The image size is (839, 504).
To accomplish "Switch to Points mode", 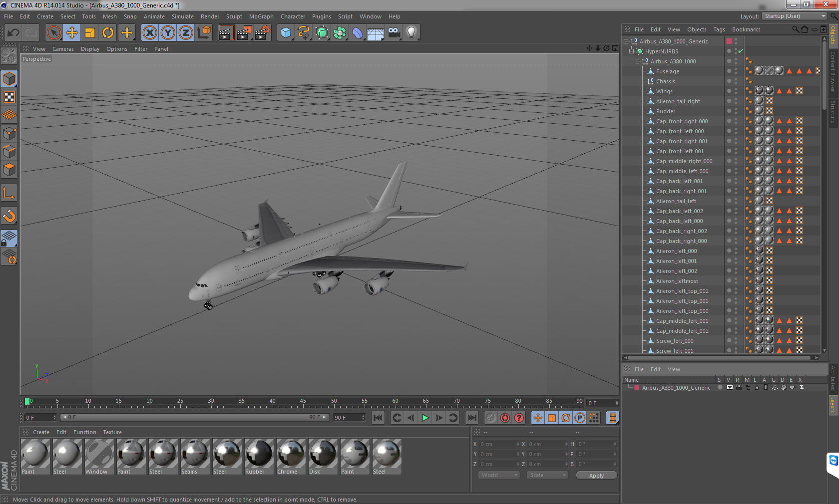I will [9, 134].
